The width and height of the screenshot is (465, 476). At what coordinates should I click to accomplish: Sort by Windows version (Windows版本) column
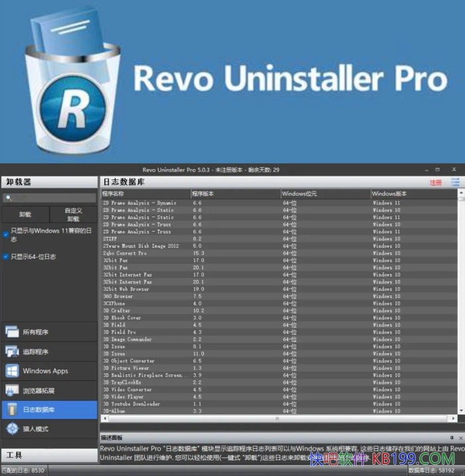tap(413, 194)
